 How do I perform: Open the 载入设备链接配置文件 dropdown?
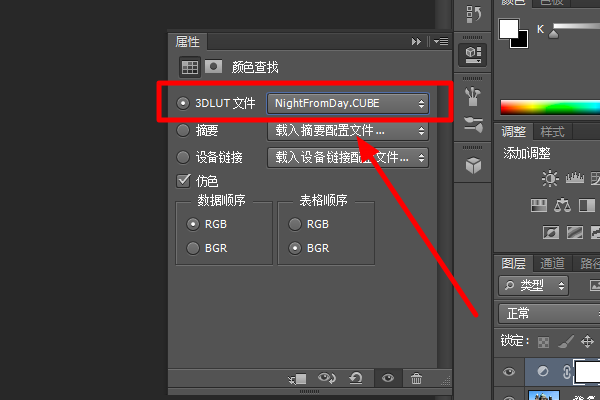click(x=348, y=157)
